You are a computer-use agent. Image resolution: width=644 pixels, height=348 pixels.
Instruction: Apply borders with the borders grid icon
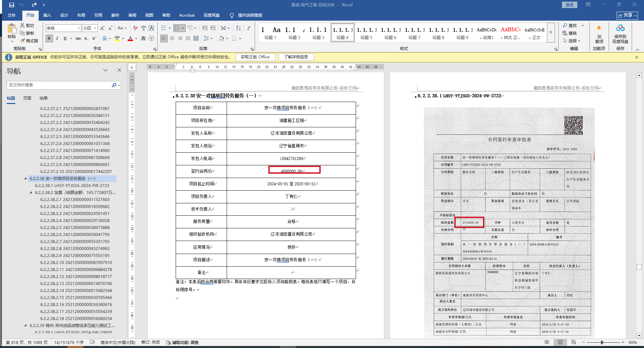234,38
